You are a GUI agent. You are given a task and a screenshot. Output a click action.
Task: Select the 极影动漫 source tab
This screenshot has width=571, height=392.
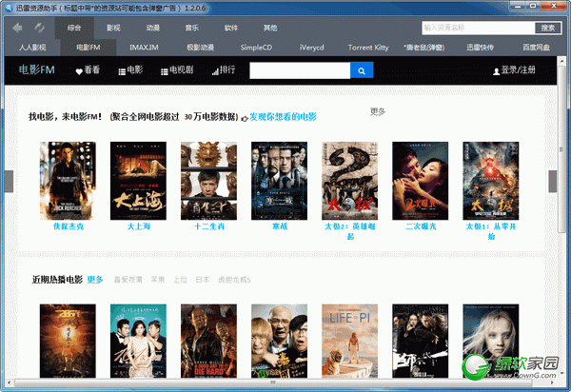(x=200, y=48)
